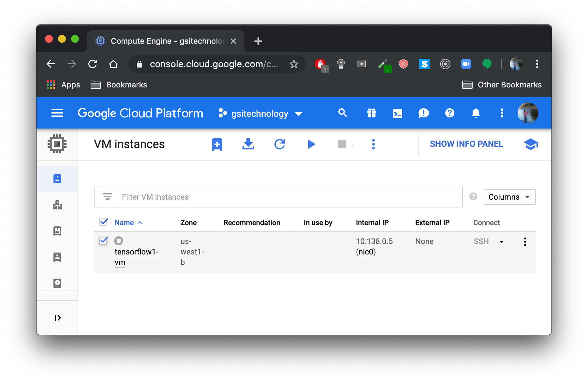This screenshot has height=383, width=588.
Task: Click the SSH connect button
Action: (x=481, y=241)
